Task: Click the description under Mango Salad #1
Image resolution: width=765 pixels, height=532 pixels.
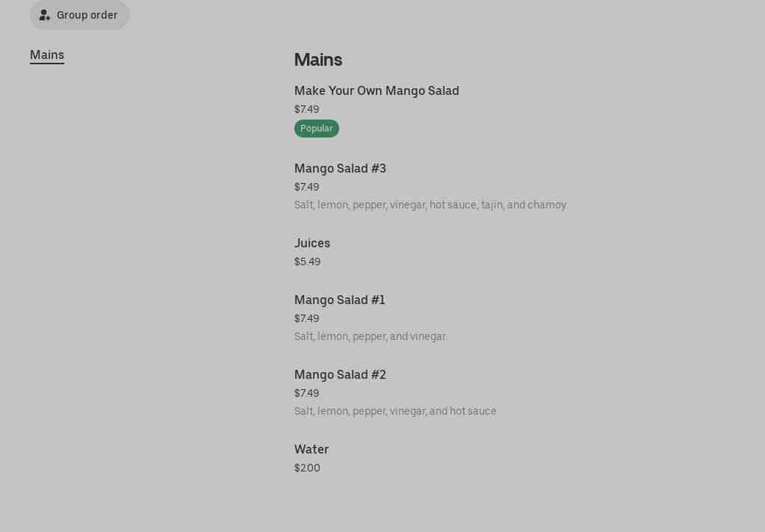Action: [371, 336]
